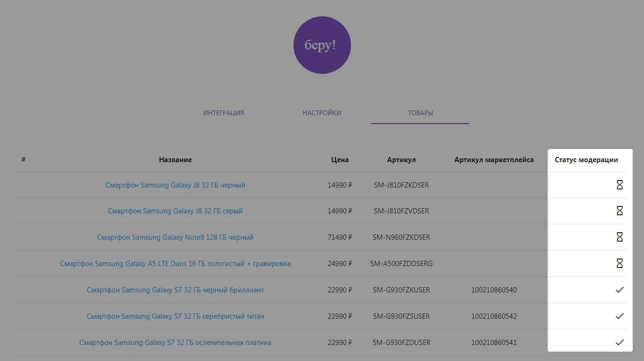
Task: Click hourglass status for Galaxy A5 row
Action: click(620, 264)
